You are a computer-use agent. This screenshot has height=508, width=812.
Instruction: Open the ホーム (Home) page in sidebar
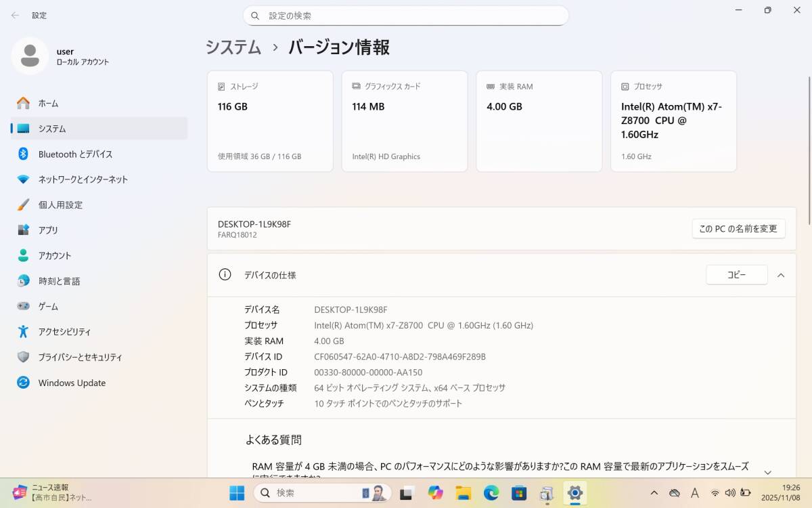pos(48,104)
